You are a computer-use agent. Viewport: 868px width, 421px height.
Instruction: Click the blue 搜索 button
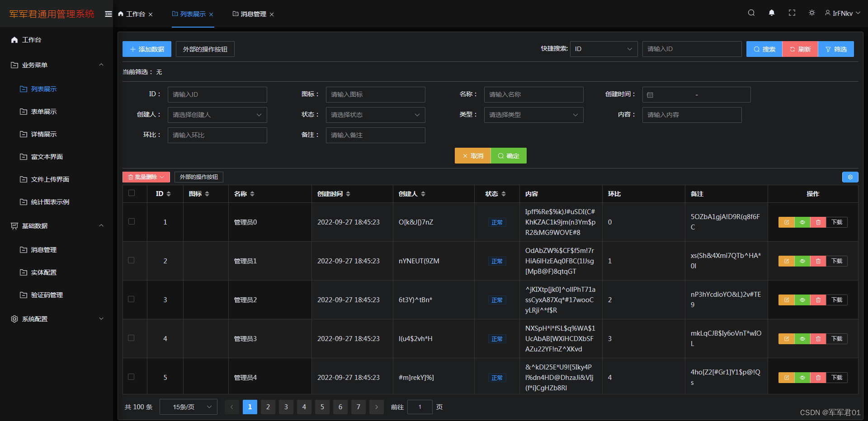point(764,49)
